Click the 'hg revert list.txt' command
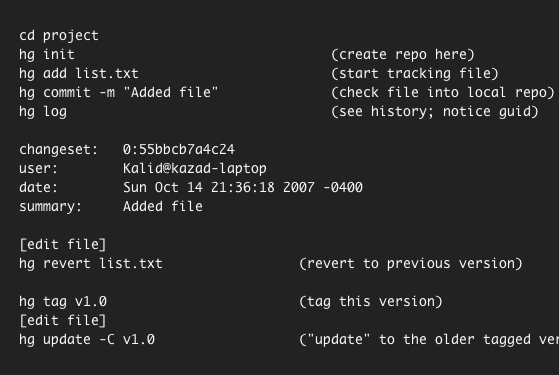The width and height of the screenshot is (559, 375). pyautogui.click(x=91, y=263)
